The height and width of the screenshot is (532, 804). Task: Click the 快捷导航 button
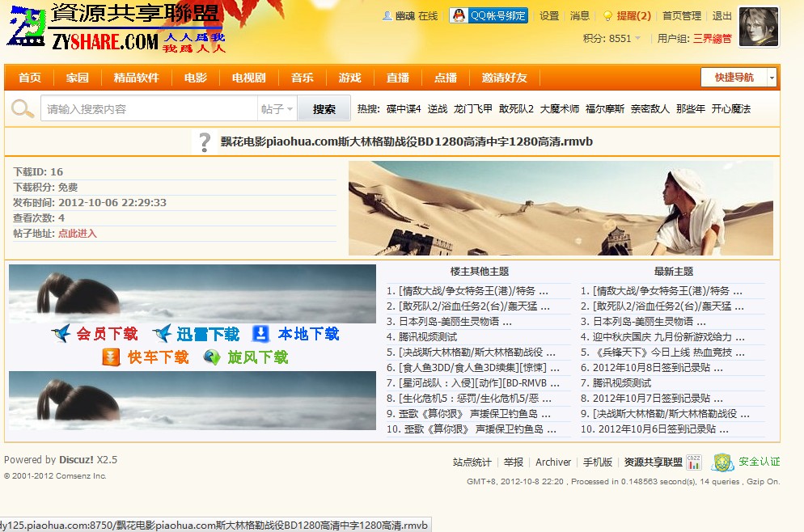click(734, 78)
